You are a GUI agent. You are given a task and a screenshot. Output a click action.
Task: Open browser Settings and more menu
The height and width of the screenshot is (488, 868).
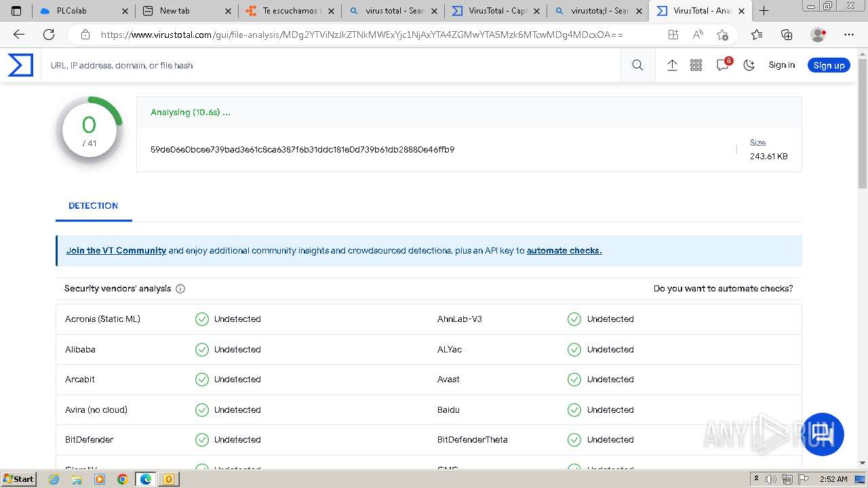[849, 35]
